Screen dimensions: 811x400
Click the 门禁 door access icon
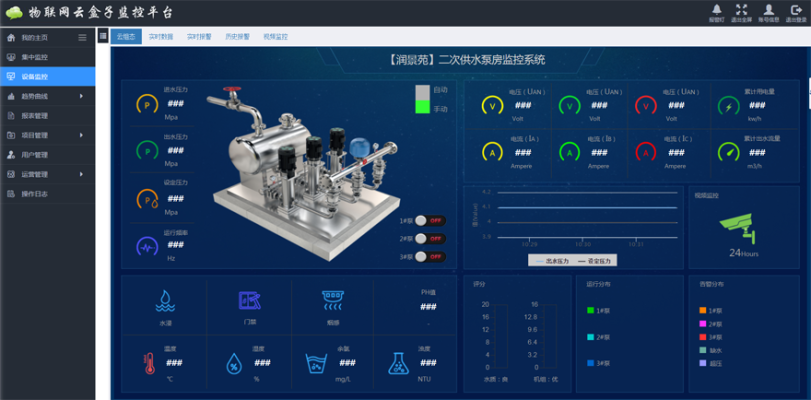(249, 300)
